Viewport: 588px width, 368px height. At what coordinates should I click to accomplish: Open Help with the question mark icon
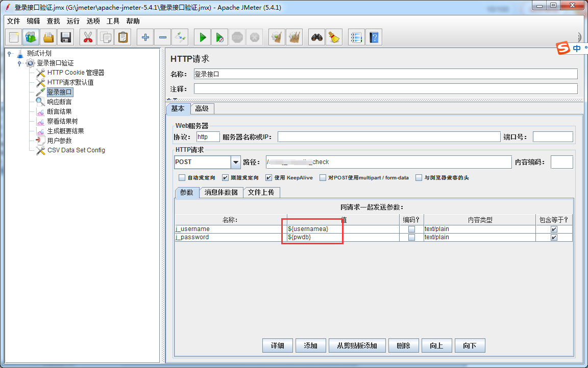tap(374, 37)
